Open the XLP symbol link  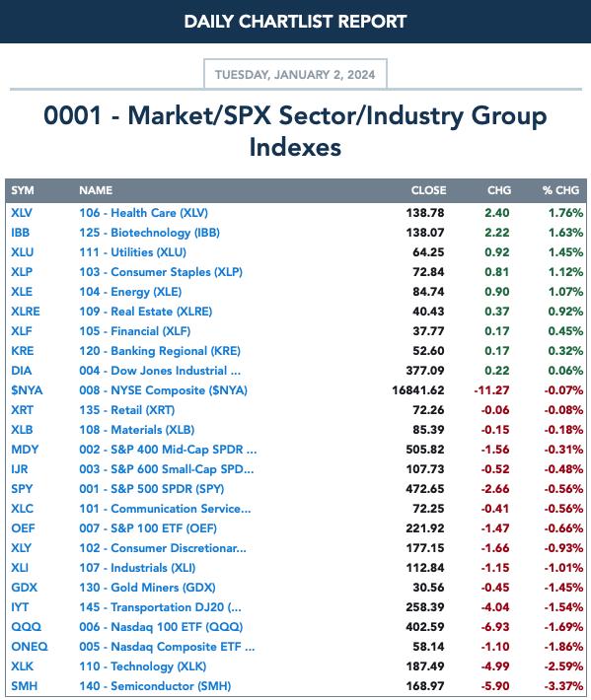click(22, 272)
